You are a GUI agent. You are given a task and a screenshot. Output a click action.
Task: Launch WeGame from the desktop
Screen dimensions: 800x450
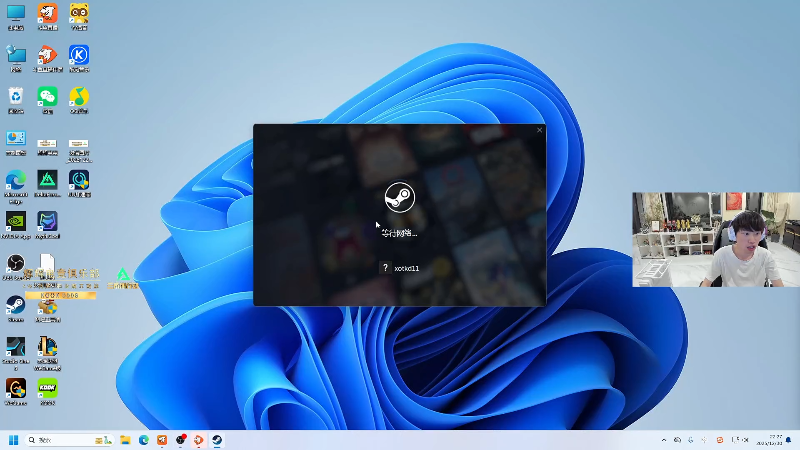click(16, 392)
